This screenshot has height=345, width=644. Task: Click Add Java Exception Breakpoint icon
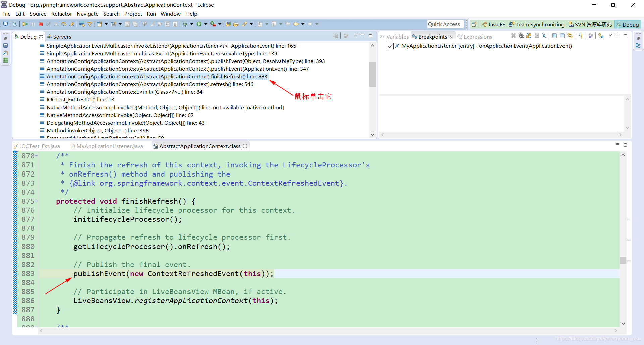pos(581,36)
